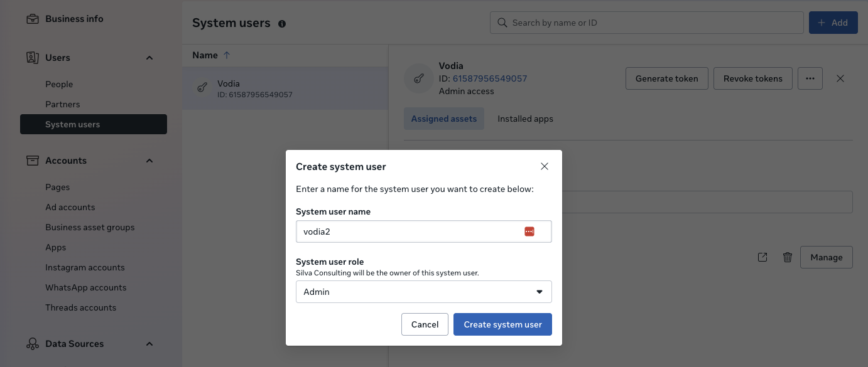Collapse the Accounts section

point(149,161)
